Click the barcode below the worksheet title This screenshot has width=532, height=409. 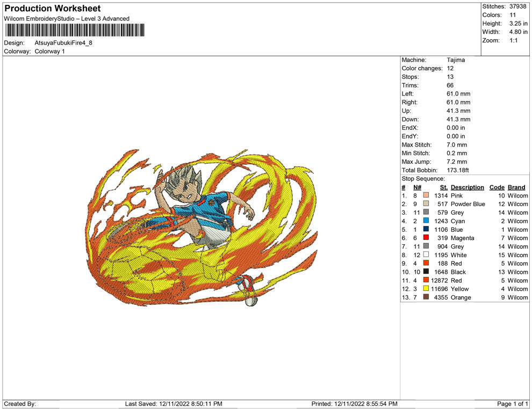[74, 30]
